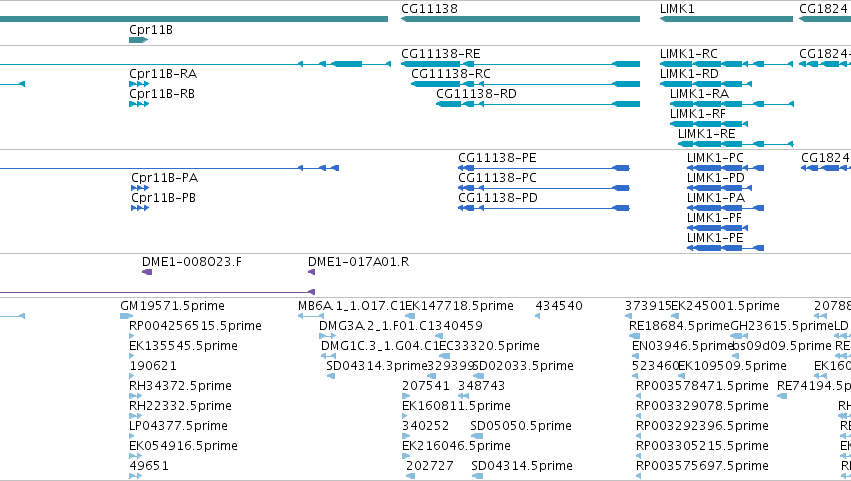Click EST RP003578471.5prime
The width and height of the screenshot is (851, 481).
[702, 387]
